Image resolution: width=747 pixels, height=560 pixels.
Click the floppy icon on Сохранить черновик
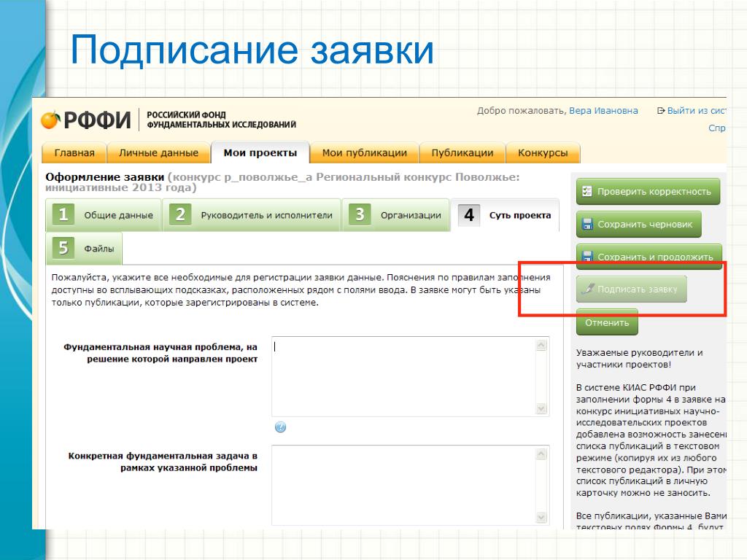point(588,225)
